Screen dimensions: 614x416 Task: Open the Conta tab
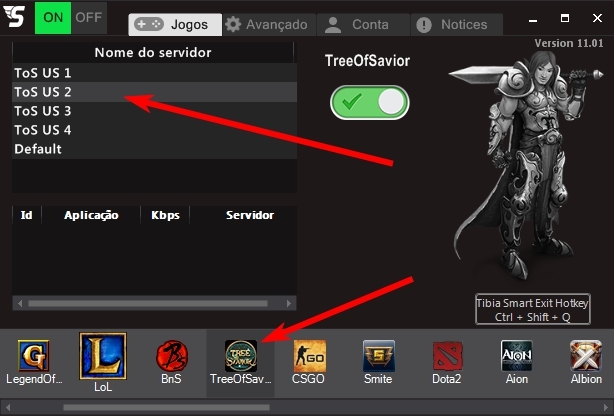click(358, 24)
